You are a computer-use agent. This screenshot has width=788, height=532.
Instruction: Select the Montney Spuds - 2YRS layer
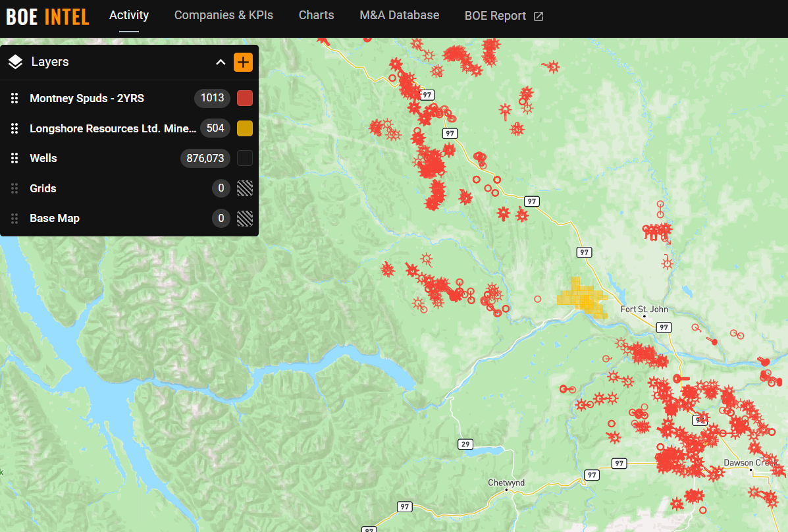(87, 98)
